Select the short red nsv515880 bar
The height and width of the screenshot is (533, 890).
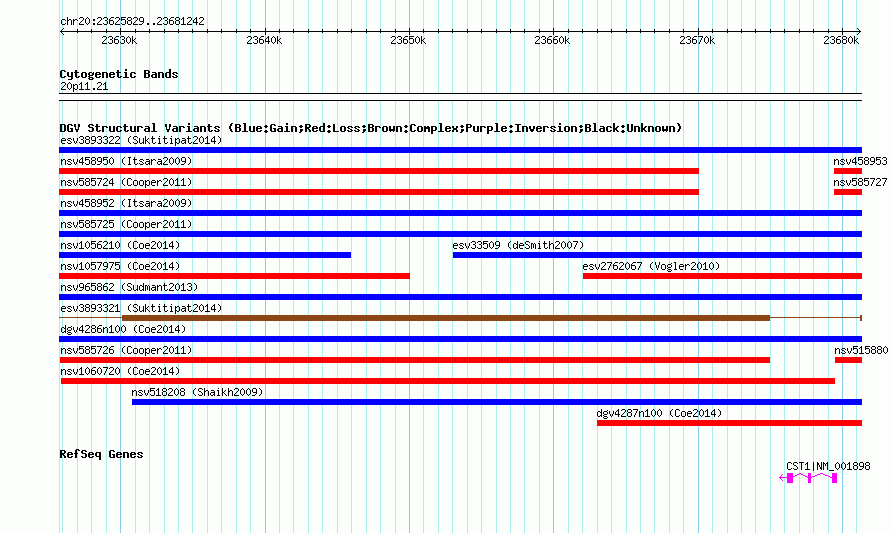[849, 360]
